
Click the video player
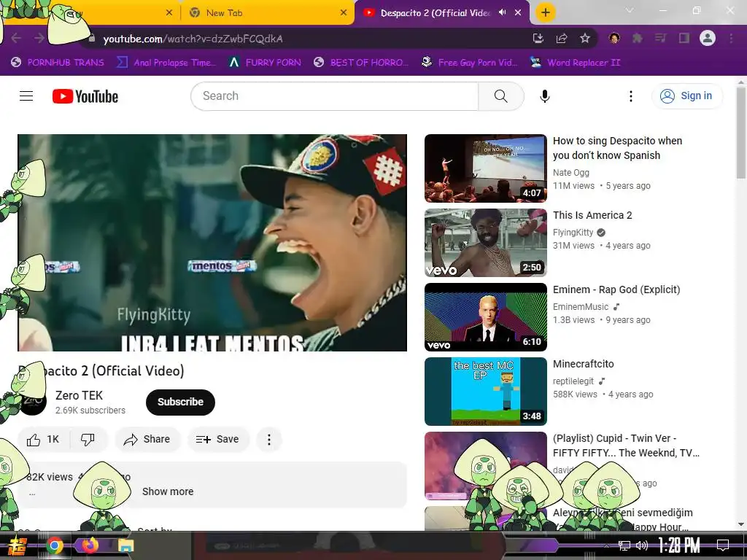pos(212,243)
